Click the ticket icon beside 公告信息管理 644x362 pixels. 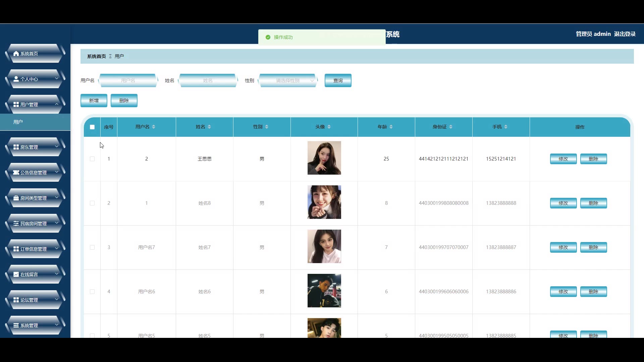(16, 173)
